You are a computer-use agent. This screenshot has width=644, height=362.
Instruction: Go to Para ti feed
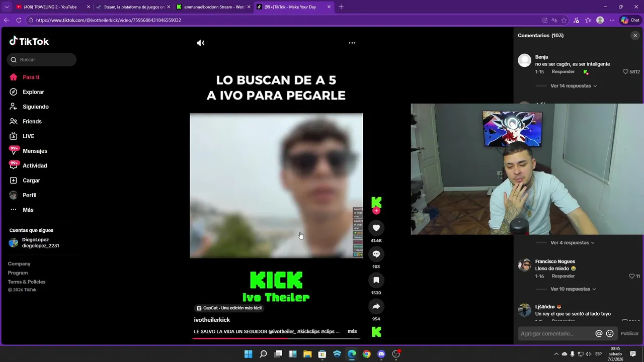pyautogui.click(x=31, y=77)
